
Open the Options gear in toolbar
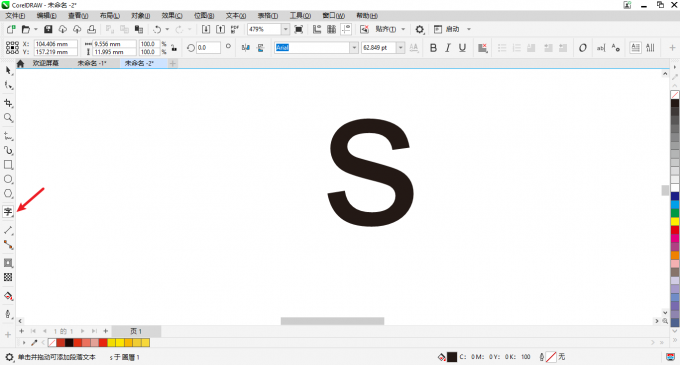(419, 29)
